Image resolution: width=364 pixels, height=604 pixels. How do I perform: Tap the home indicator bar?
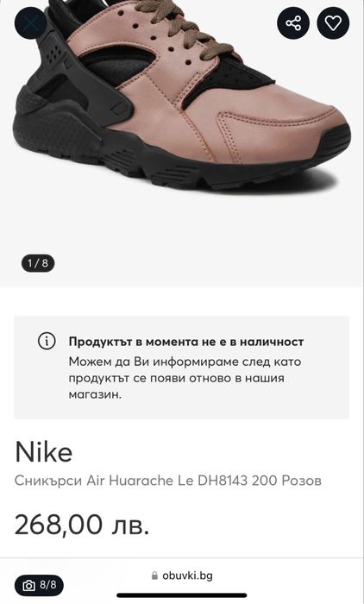pos(182,595)
